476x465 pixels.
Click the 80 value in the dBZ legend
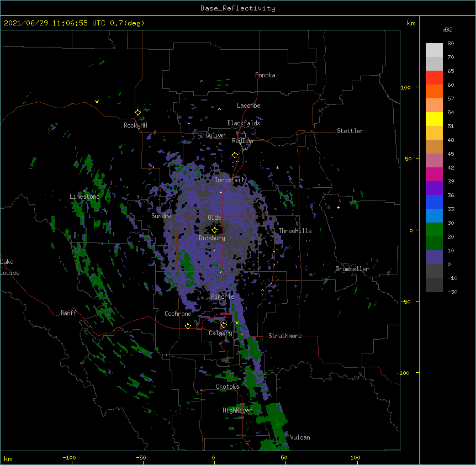[451, 44]
